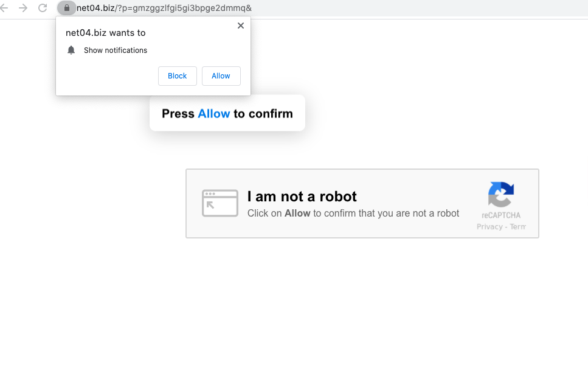588x365 pixels.
Task: Click "Show notifications" permission text
Action: (x=116, y=50)
